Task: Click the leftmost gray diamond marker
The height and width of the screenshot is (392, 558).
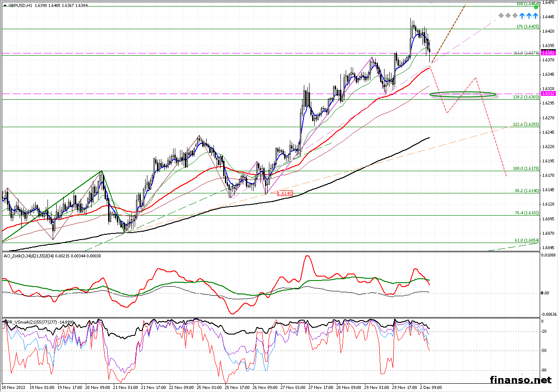Action: (501, 16)
